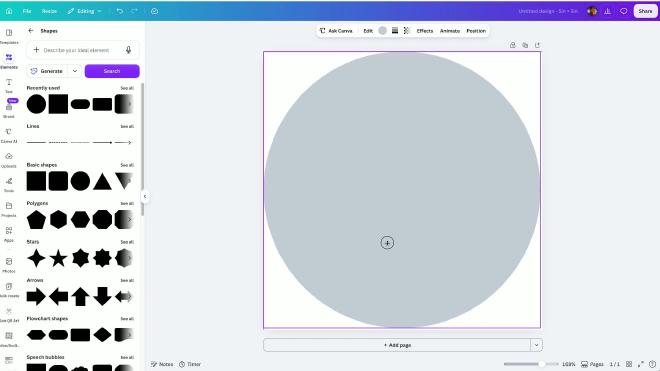The height and width of the screenshot is (371, 660).
Task: Open Canva AI in the sidebar
Action: (x=9, y=135)
